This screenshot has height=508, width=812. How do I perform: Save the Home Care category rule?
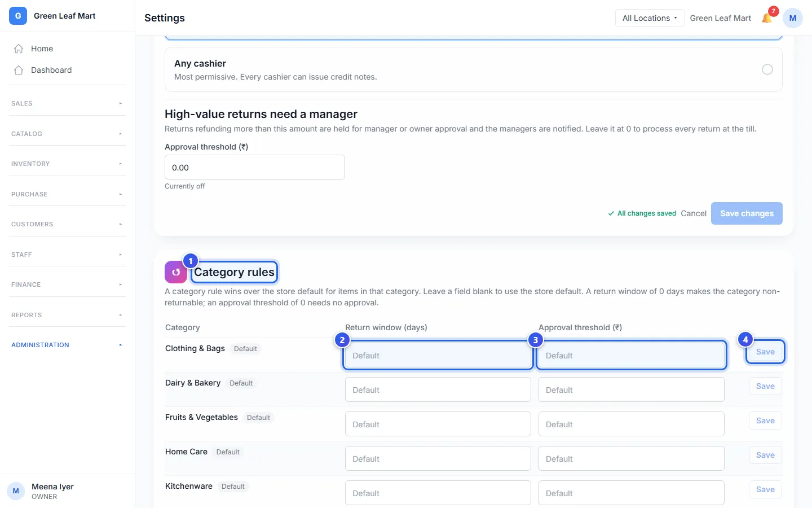tap(765, 455)
